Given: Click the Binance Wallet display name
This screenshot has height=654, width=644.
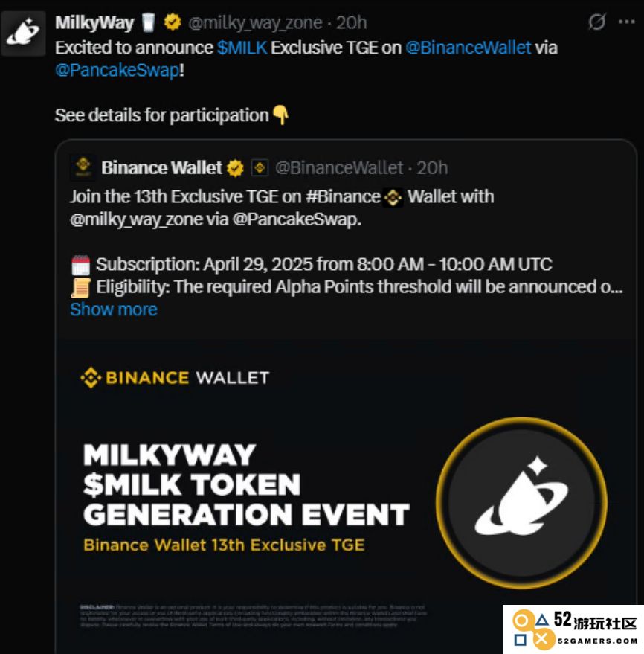Looking at the screenshot, I should [x=161, y=167].
